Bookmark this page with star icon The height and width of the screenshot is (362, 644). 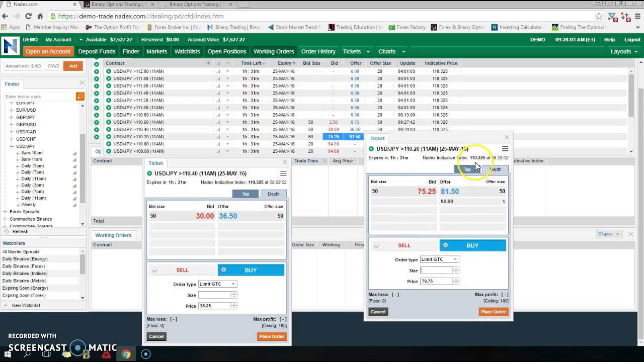599,16
